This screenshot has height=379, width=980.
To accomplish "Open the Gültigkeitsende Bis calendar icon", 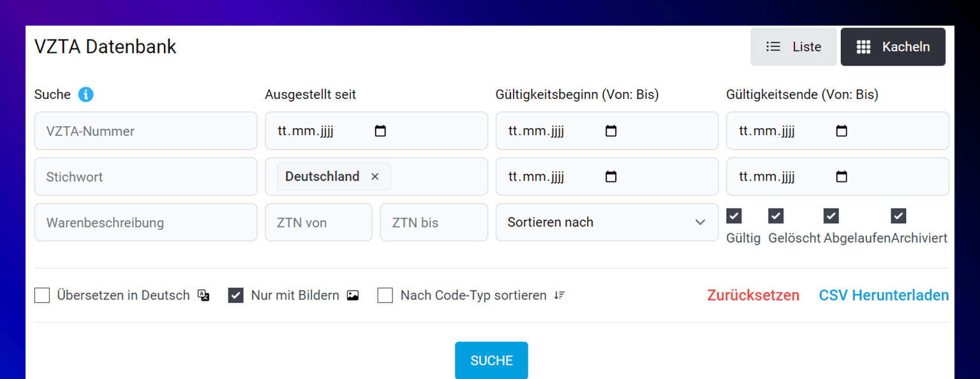I will tap(842, 176).
